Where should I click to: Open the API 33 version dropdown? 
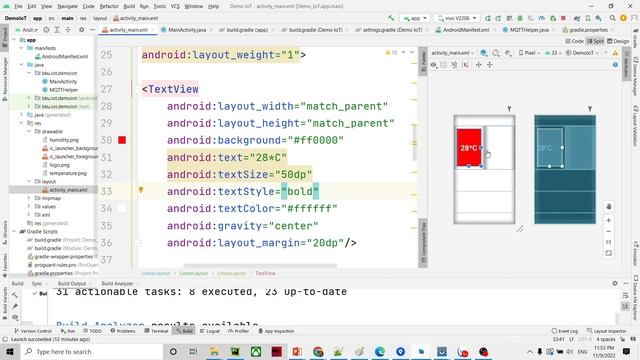click(553, 53)
